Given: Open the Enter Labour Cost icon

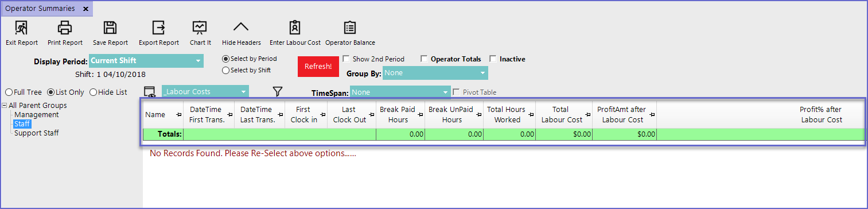Looking at the screenshot, I should point(295,28).
